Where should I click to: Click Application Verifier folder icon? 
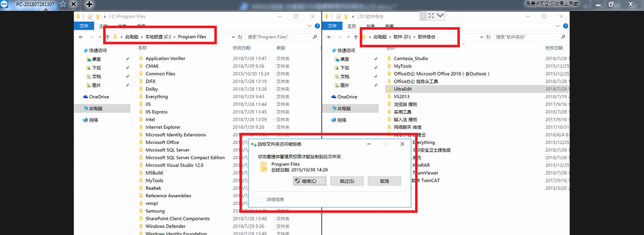pos(141,58)
